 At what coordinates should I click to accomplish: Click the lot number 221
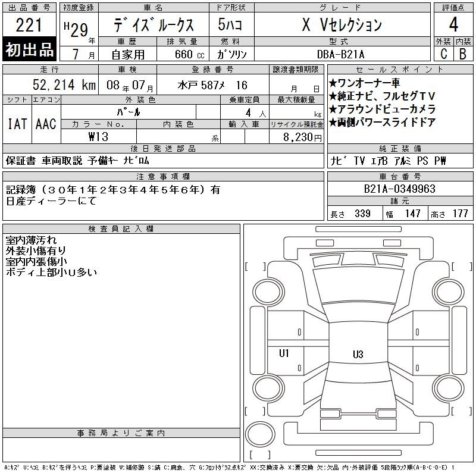pyautogui.click(x=29, y=25)
